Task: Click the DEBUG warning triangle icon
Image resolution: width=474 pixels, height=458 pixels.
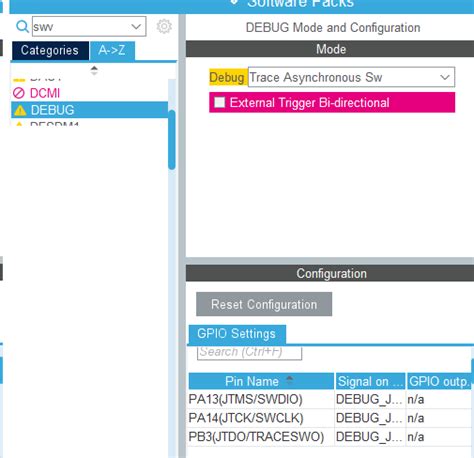Action: tap(20, 110)
